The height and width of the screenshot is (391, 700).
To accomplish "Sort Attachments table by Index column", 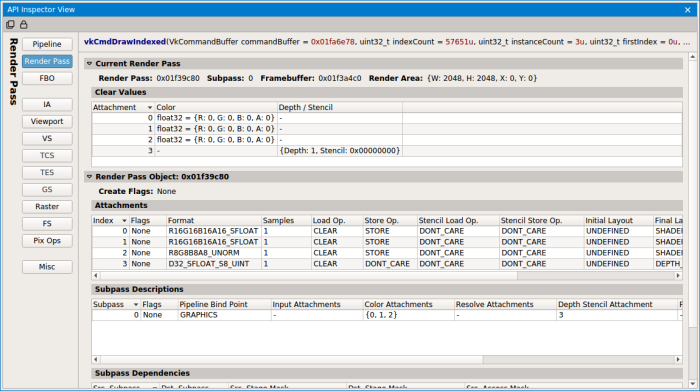I will [110, 220].
